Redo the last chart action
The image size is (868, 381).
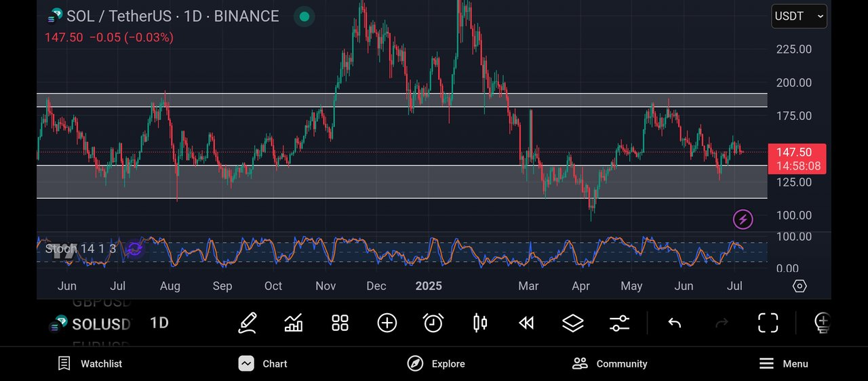(x=722, y=323)
